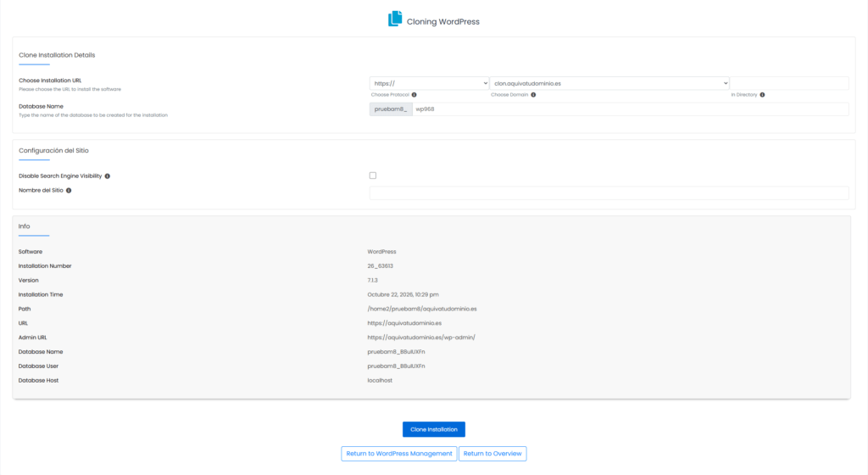
Task: Click Return to Overview button
Action: click(x=492, y=454)
